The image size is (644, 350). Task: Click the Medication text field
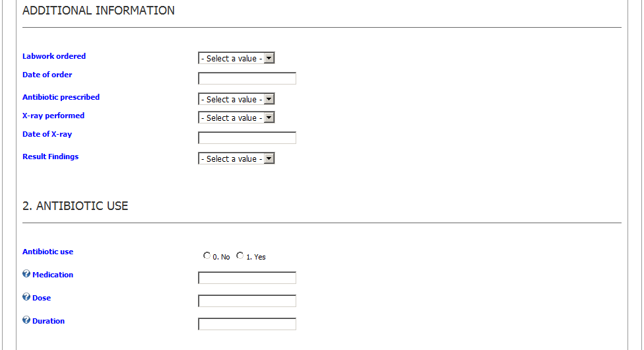click(x=247, y=278)
